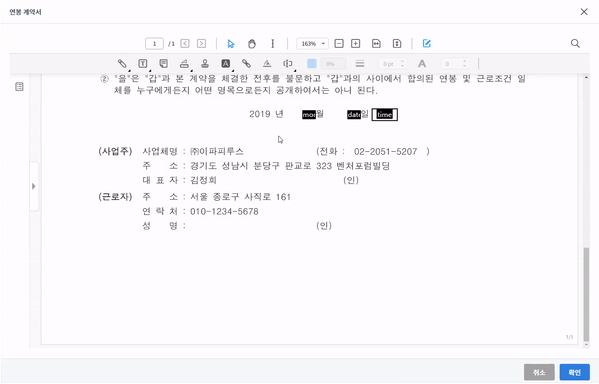The height and width of the screenshot is (384, 599).
Task: Select the paperclip attachment tool
Action: (122, 63)
